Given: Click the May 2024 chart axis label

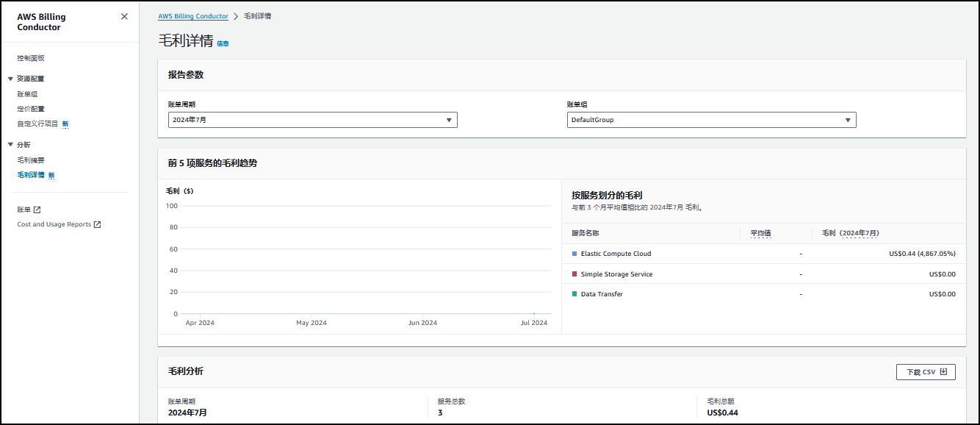Looking at the screenshot, I should (311, 323).
